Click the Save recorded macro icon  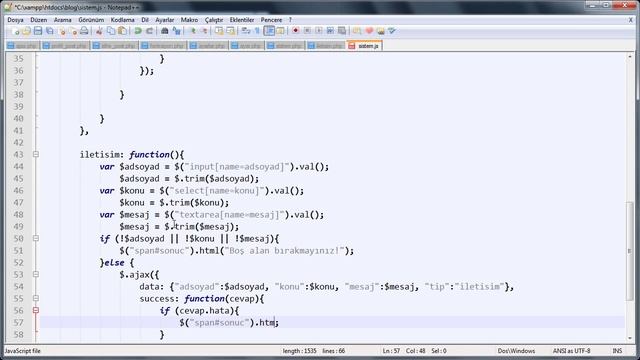[x=342, y=31]
